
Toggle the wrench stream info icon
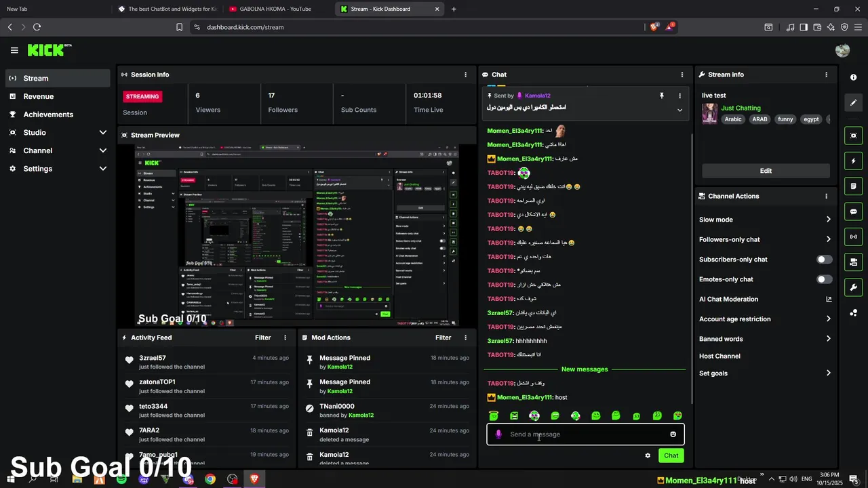tap(854, 287)
